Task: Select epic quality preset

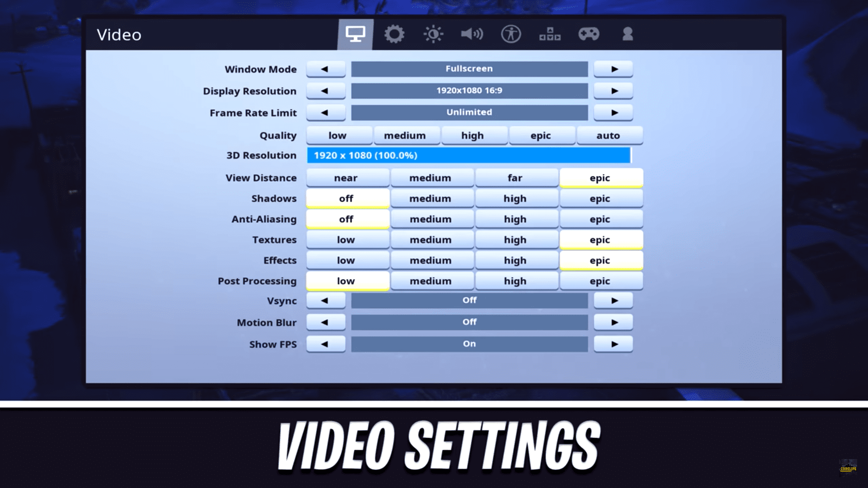Action: 541,135
